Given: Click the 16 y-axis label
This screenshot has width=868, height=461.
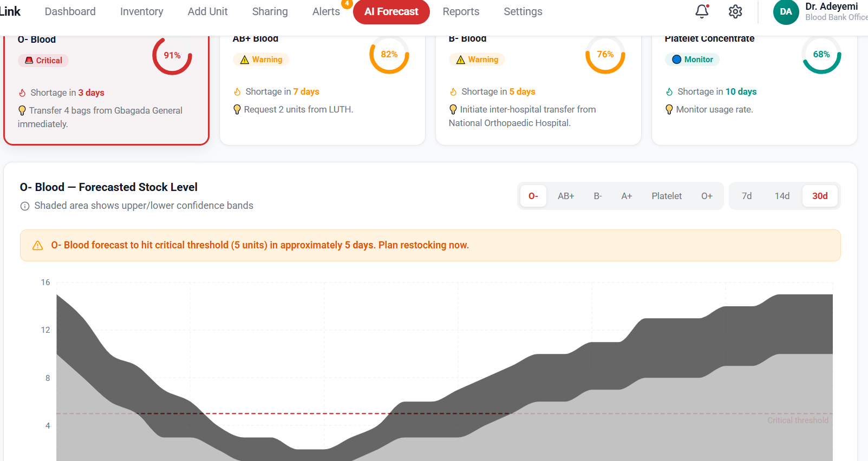Looking at the screenshot, I should pos(45,282).
